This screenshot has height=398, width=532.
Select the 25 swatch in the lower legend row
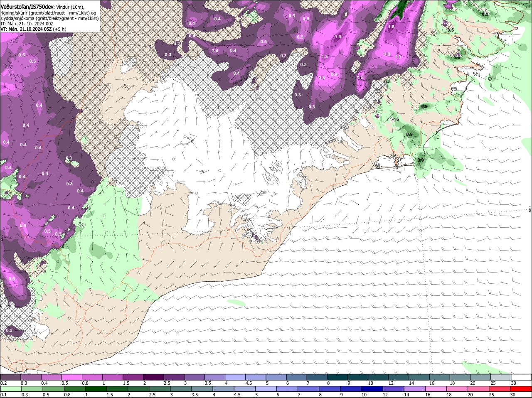click(x=500, y=389)
